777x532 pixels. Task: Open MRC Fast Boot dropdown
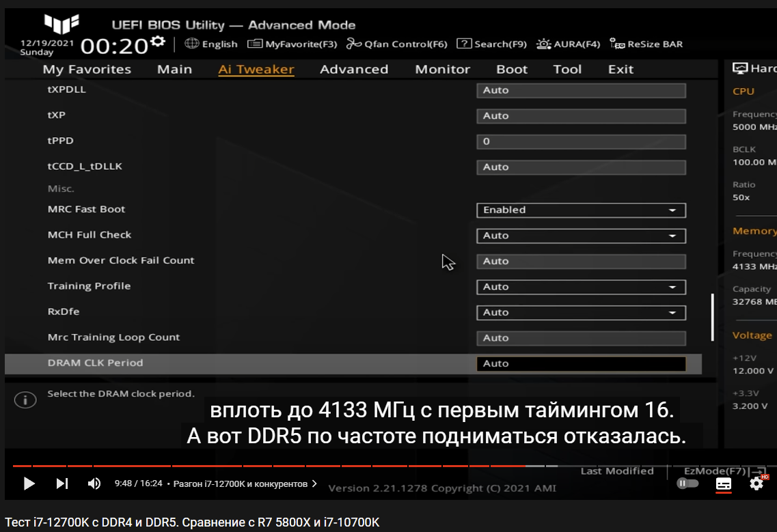pyautogui.click(x=582, y=210)
